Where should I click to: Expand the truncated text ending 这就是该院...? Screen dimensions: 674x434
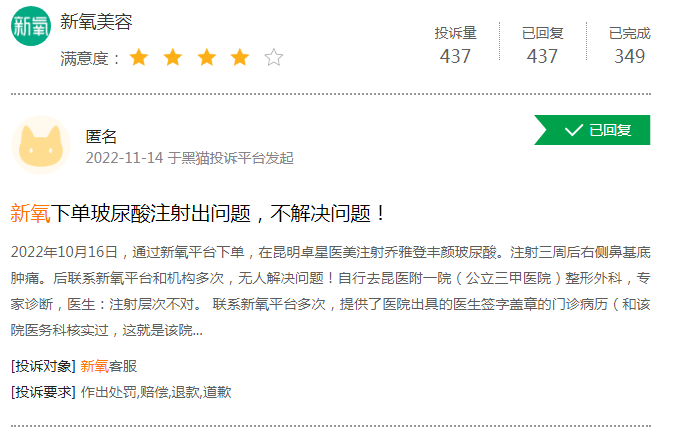coord(162,330)
